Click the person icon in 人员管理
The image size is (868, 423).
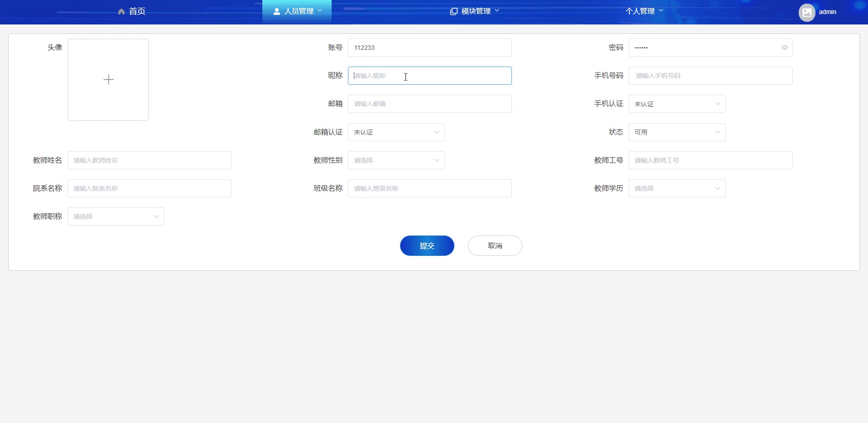277,11
